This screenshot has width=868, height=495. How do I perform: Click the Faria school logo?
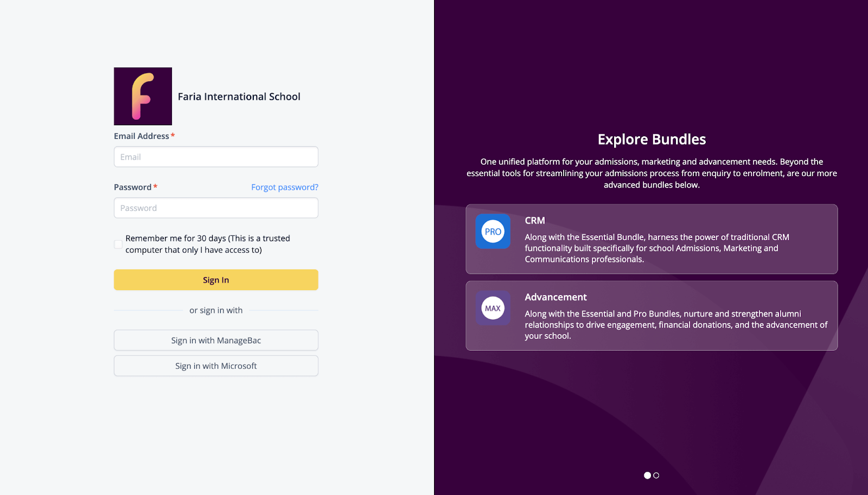[x=143, y=97]
